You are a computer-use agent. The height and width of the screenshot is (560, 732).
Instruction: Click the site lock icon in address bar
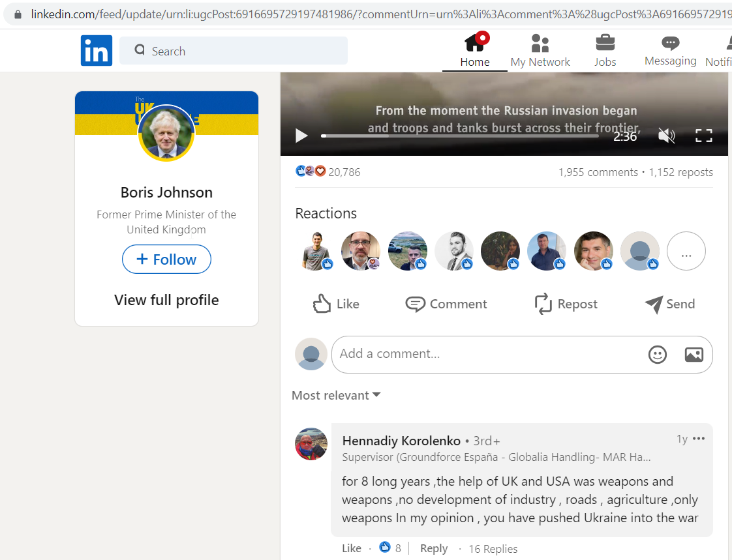pos(18,14)
